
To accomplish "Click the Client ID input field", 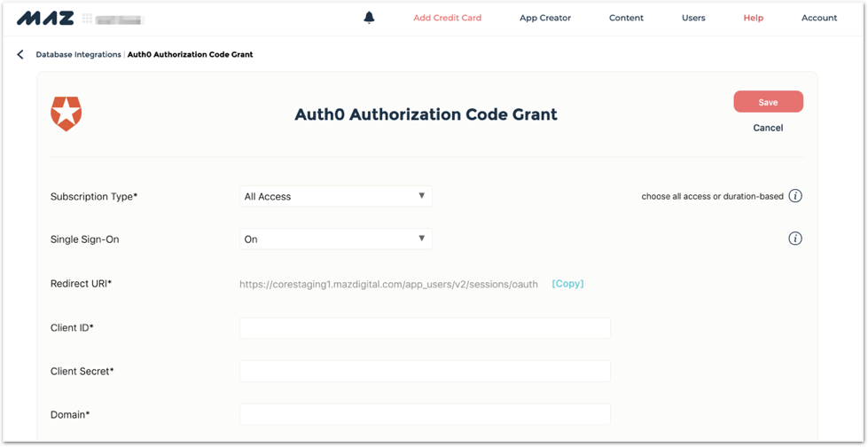I will (425, 328).
